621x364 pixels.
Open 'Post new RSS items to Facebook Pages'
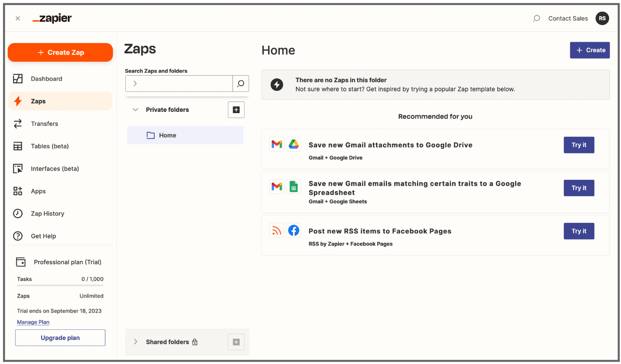click(380, 231)
